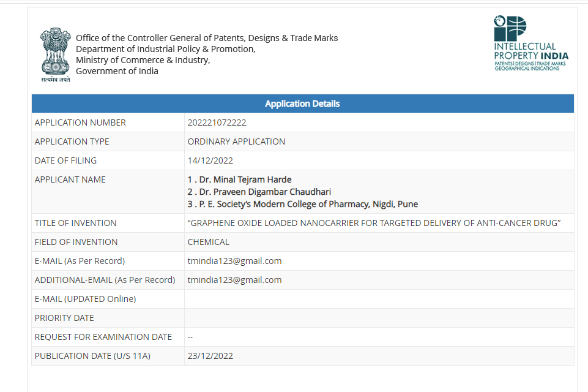The height and width of the screenshot is (392, 588).
Task: Click the empty PRIORITY DATE cell
Action: point(379,318)
